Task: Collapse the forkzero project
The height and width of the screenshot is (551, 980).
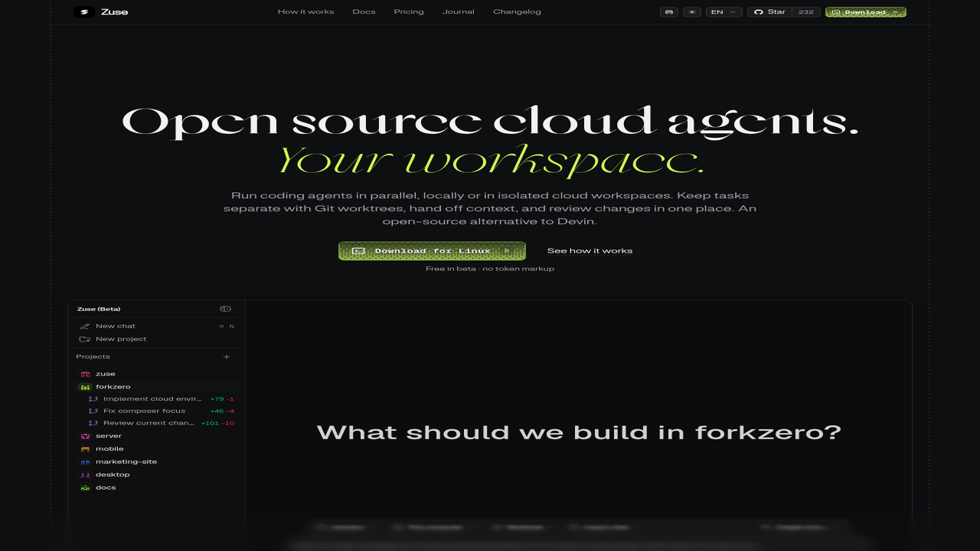Action: (113, 387)
